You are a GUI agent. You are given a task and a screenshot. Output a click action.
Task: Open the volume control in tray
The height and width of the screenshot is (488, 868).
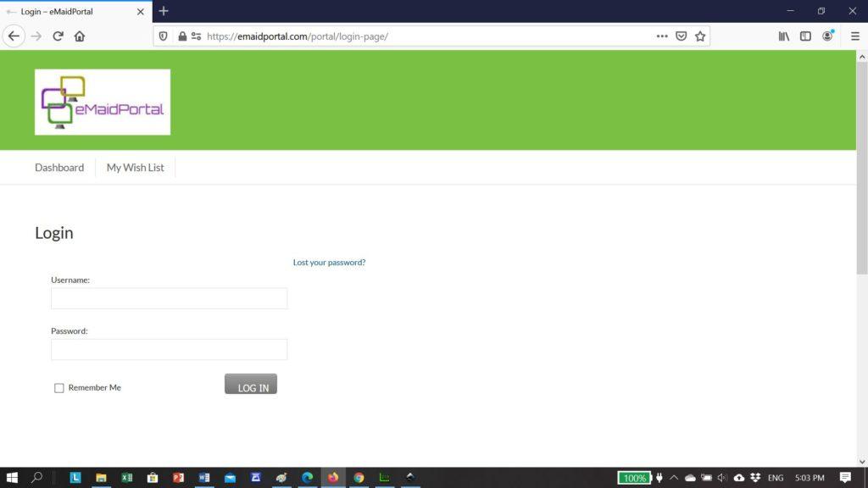coord(722,478)
